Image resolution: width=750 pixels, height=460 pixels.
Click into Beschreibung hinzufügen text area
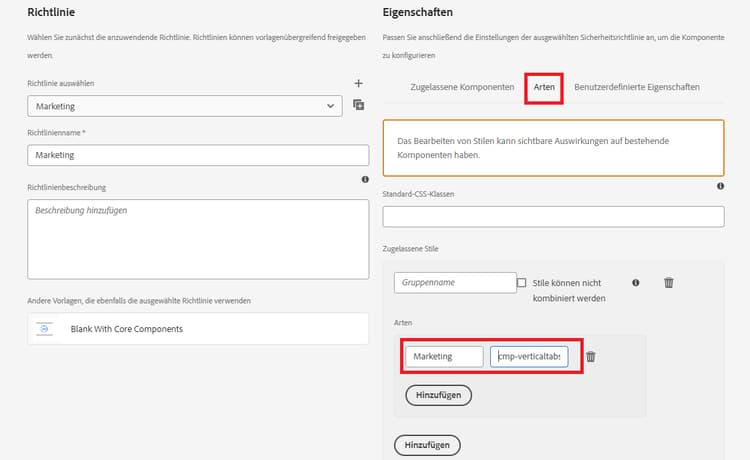coord(198,239)
